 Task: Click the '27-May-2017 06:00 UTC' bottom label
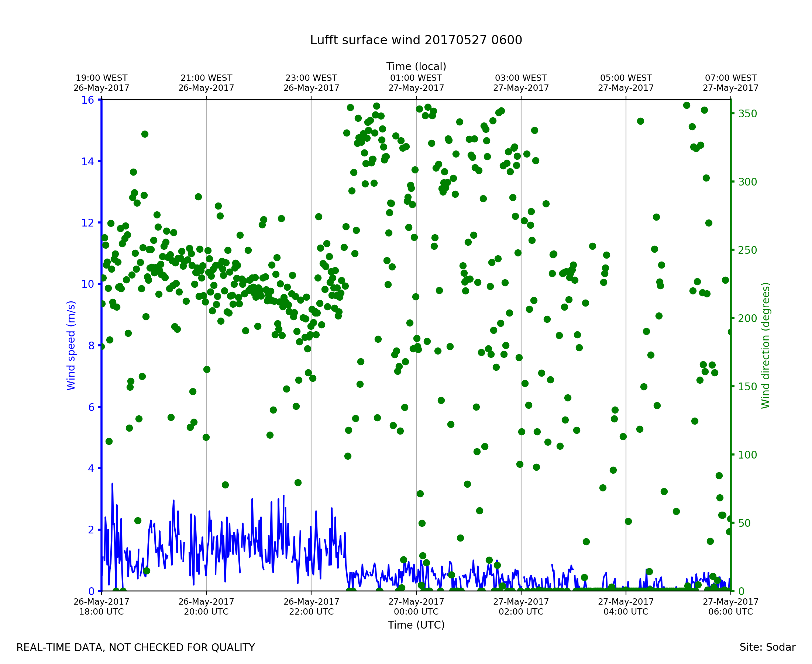(730, 606)
